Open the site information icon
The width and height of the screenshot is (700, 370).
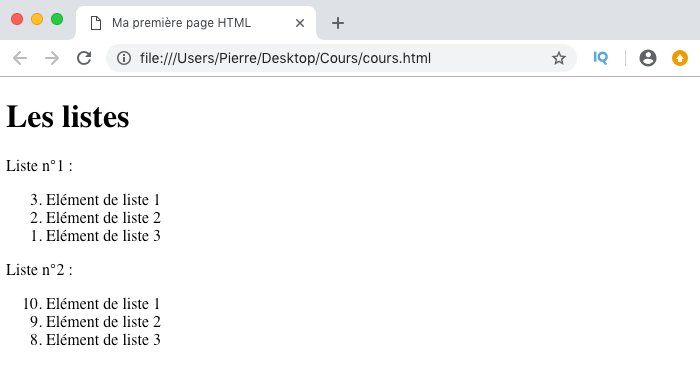pyautogui.click(x=124, y=58)
